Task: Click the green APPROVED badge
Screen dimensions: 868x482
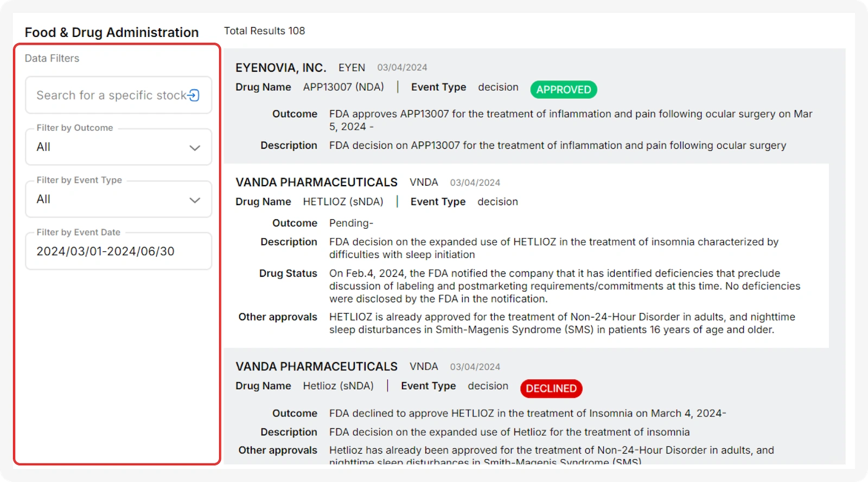Action: [563, 90]
